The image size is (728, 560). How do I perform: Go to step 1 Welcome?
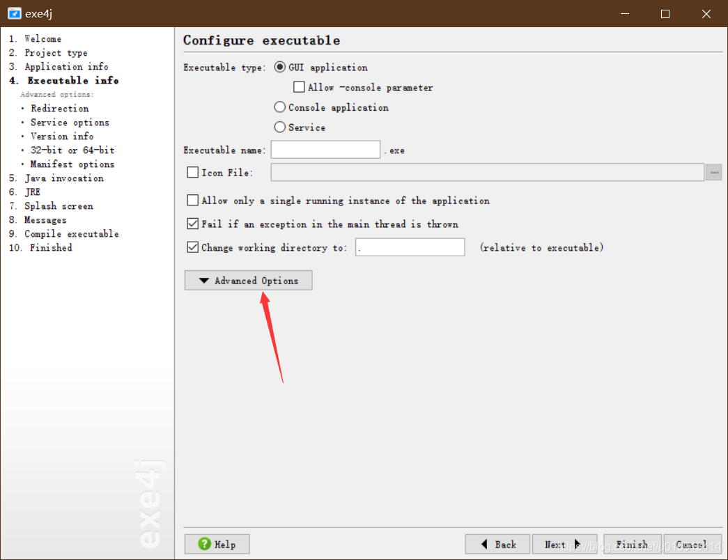[x=35, y=39]
